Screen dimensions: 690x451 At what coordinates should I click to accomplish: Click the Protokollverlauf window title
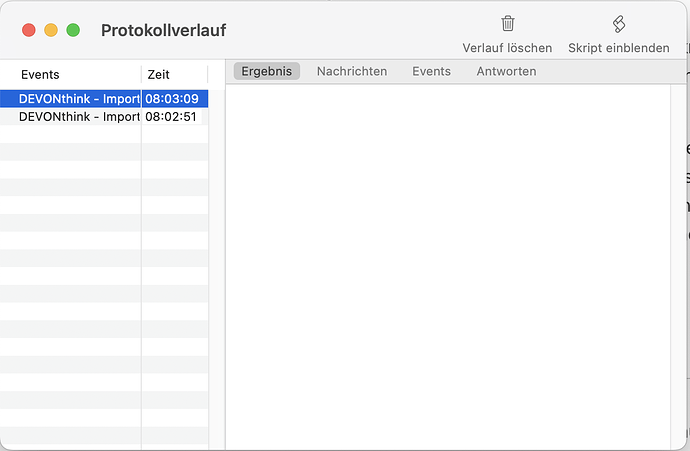[163, 31]
